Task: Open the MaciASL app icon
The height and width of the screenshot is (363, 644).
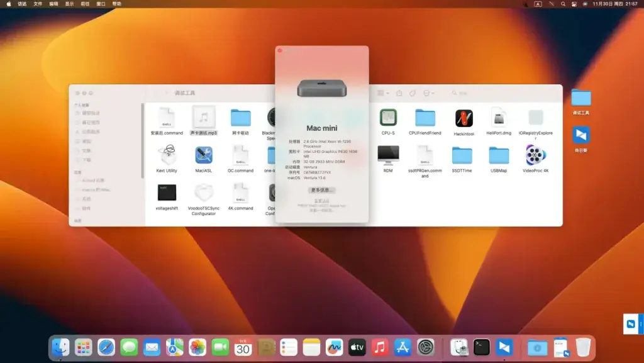Action: pyautogui.click(x=204, y=155)
